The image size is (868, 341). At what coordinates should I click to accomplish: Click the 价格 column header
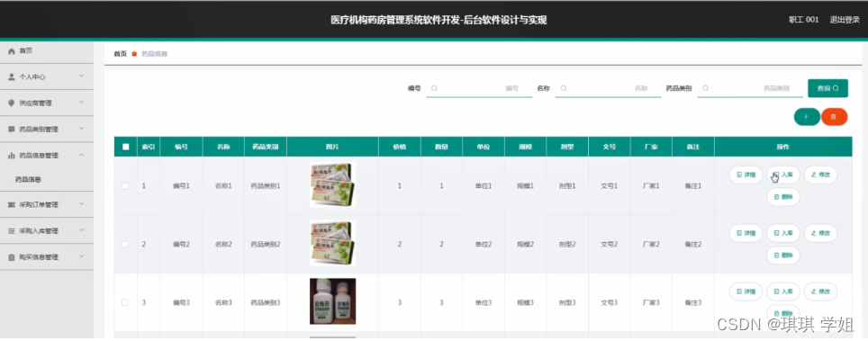(x=399, y=147)
